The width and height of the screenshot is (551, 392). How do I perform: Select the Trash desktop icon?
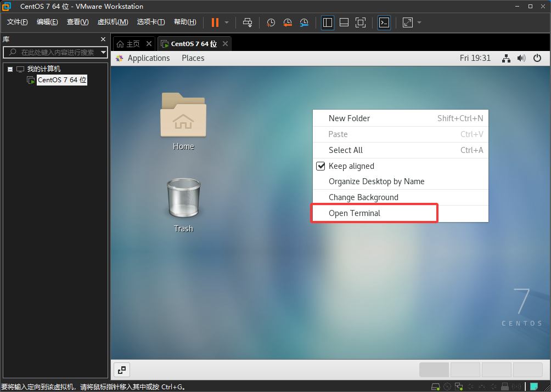183,205
